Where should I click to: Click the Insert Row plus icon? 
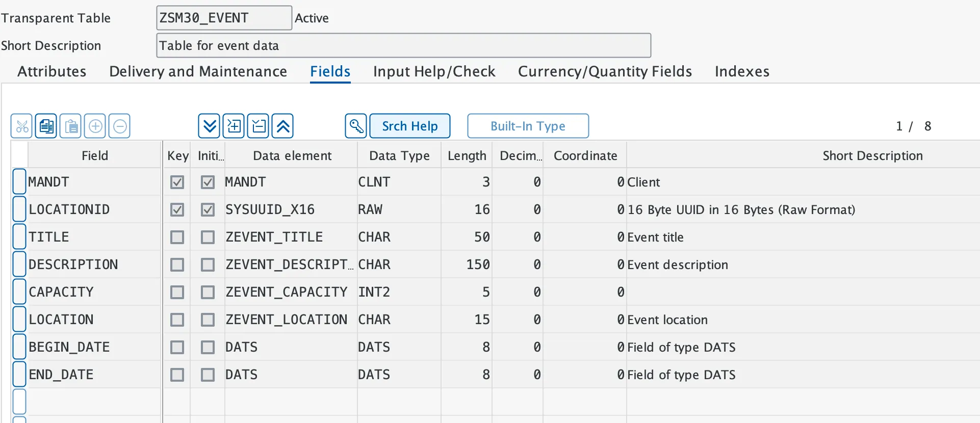coord(95,126)
